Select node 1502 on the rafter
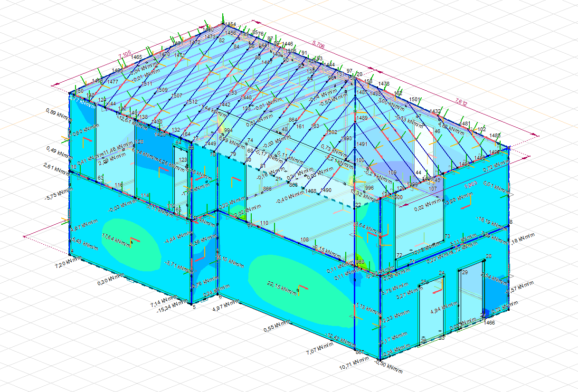The height and width of the screenshot is (392, 578). [332, 132]
